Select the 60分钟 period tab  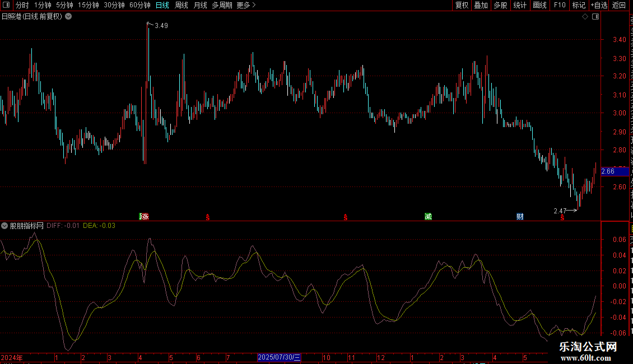(x=140, y=5)
